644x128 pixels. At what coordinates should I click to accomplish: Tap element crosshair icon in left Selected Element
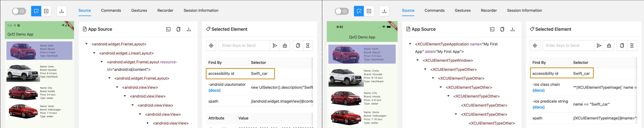(211, 46)
